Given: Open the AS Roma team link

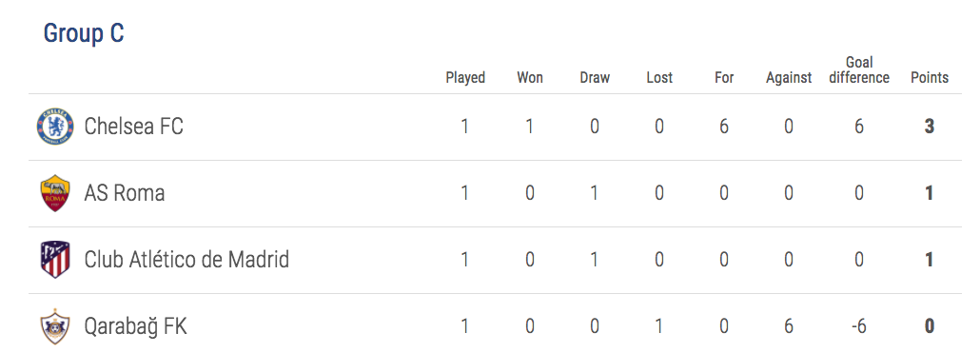Looking at the screenshot, I should pyautogui.click(x=125, y=193).
